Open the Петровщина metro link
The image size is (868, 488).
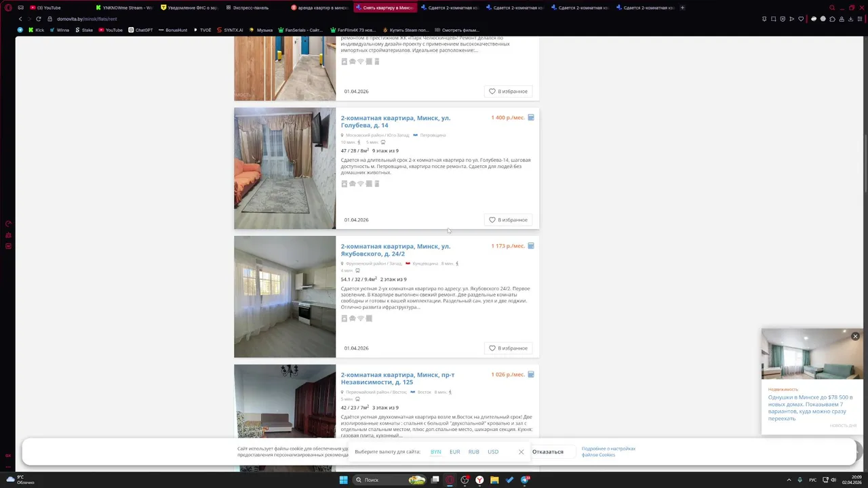coord(433,135)
